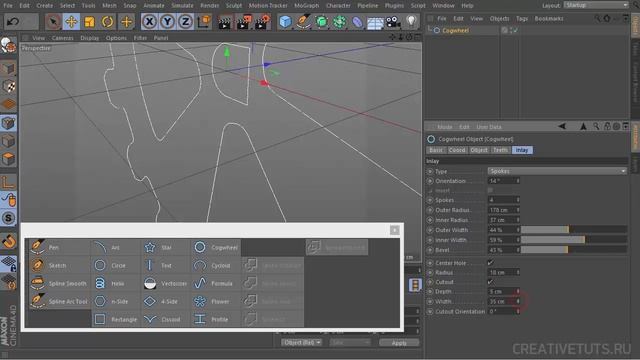640x360 pixels.
Task: Create a Vectorizer spline
Action: [x=166, y=283]
